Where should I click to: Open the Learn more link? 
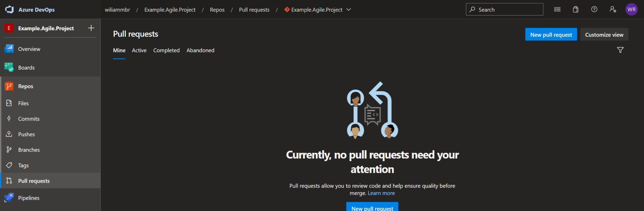pyautogui.click(x=381, y=193)
